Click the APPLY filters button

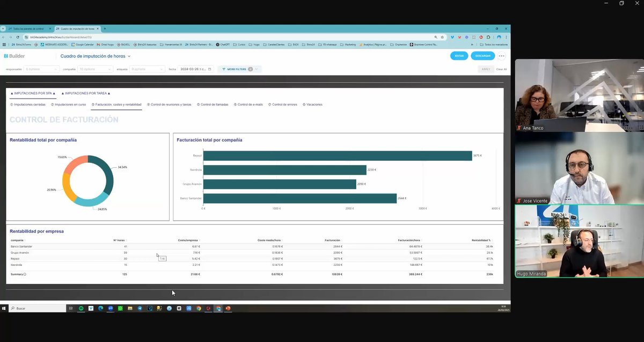[486, 69]
